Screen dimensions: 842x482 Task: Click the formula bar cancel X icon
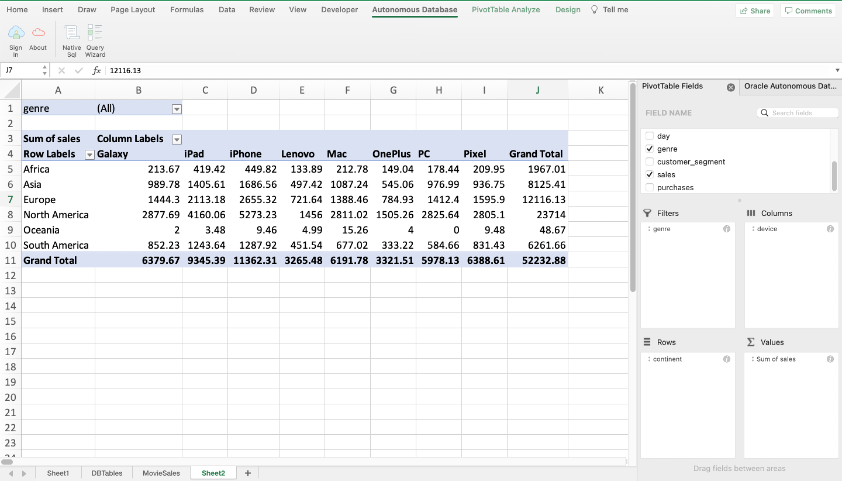[x=62, y=70]
